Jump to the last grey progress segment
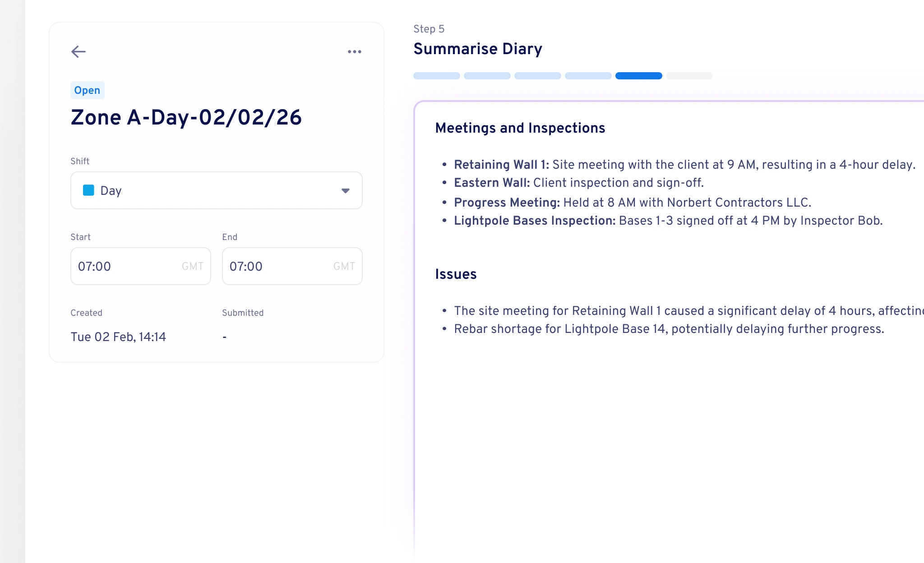Image resolution: width=924 pixels, height=563 pixels. [x=689, y=76]
